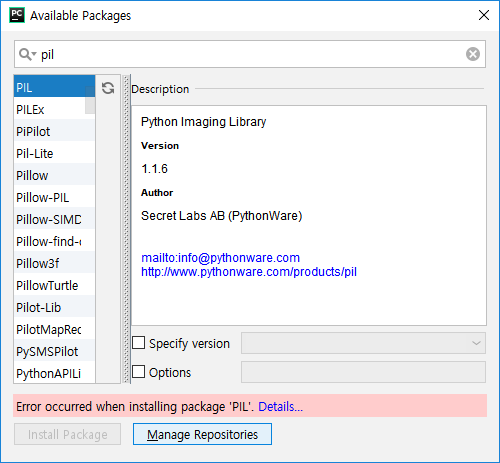500x463 pixels.
Task: Select PIL package in list
Action: 54,86
